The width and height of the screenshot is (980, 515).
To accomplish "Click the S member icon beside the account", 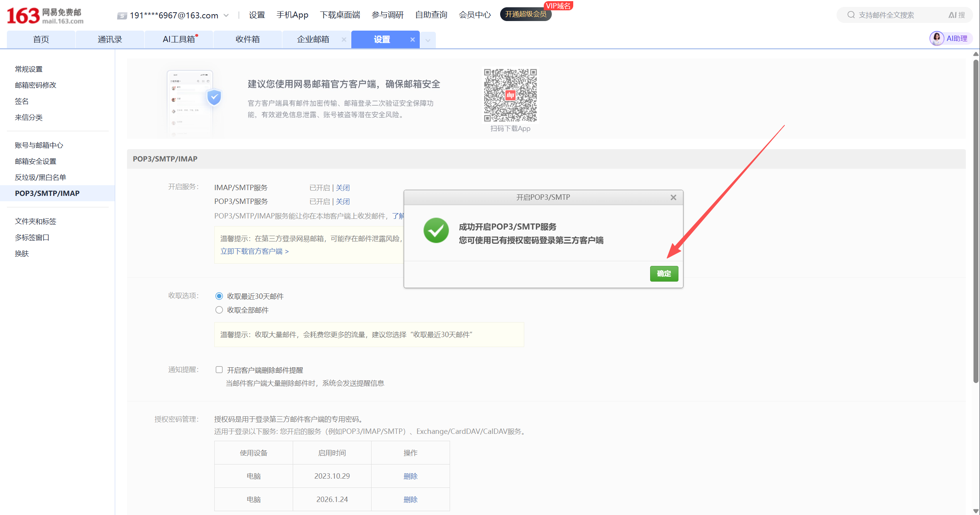I will (x=122, y=15).
